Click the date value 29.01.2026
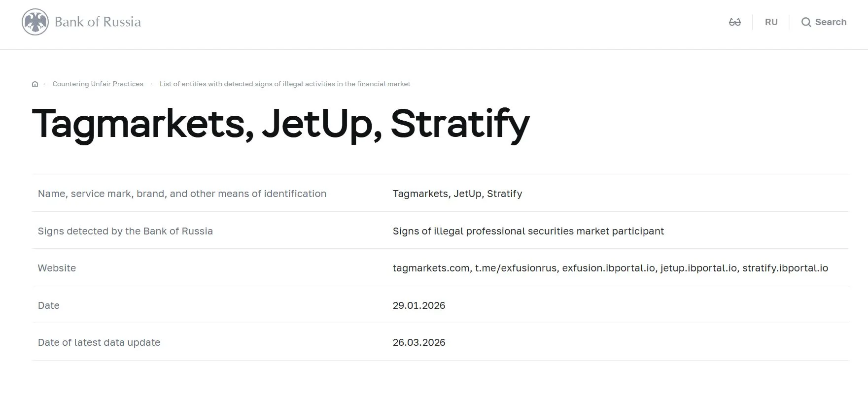Image resolution: width=868 pixels, height=398 pixels. coord(419,305)
